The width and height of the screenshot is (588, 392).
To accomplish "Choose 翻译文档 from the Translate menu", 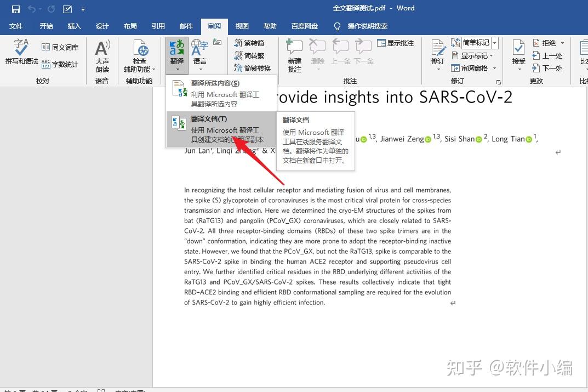I will coord(209,118).
